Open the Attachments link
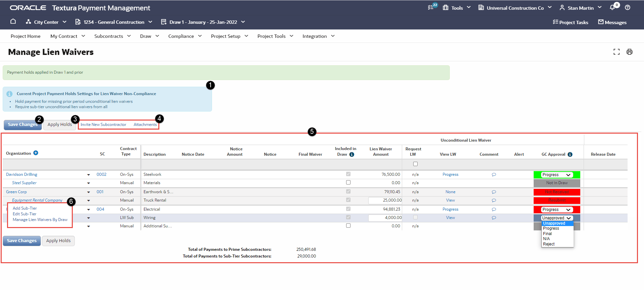 click(145, 125)
